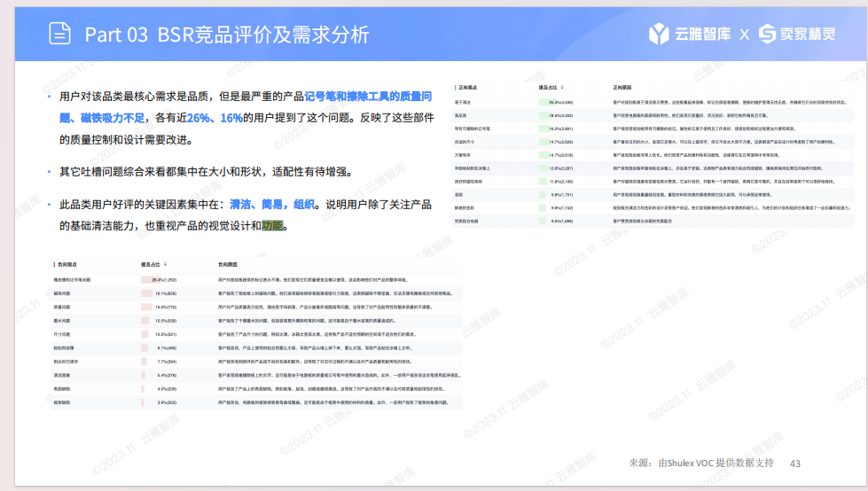Image resolution: width=868 pixels, height=491 pixels.
Task: Select positive row '易于清洁'
Action: (653, 103)
